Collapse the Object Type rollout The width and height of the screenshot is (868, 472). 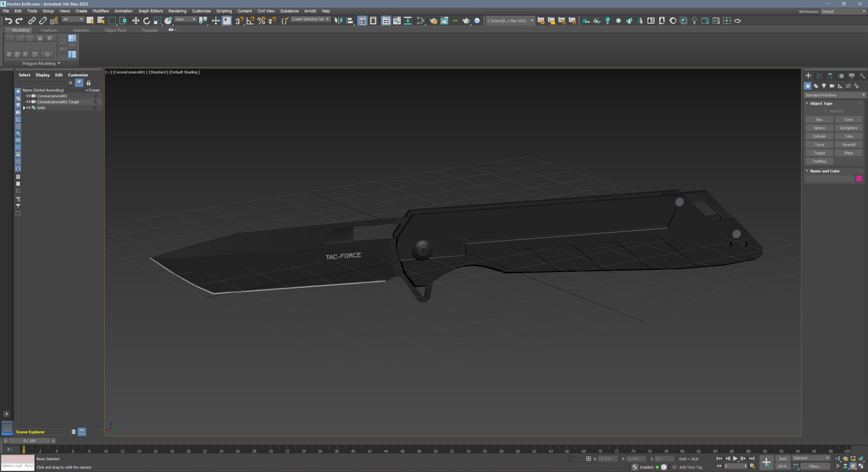(807, 103)
